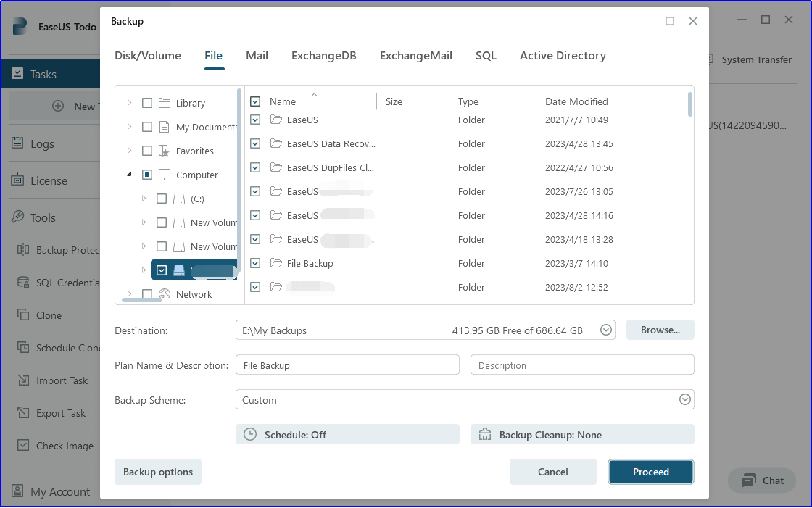Toggle the Name header select-all checkbox
Viewport: 812px width, 508px height.
(x=255, y=101)
